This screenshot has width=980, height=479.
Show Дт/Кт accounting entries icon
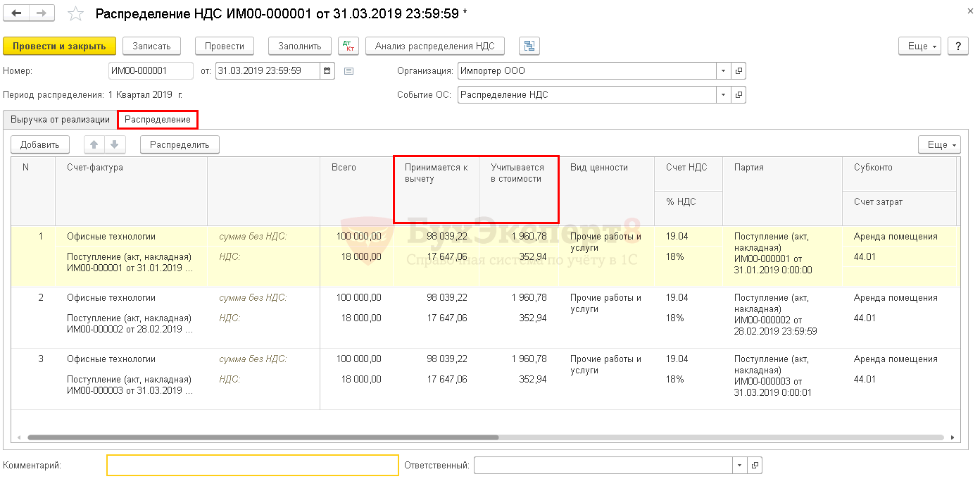click(x=348, y=46)
